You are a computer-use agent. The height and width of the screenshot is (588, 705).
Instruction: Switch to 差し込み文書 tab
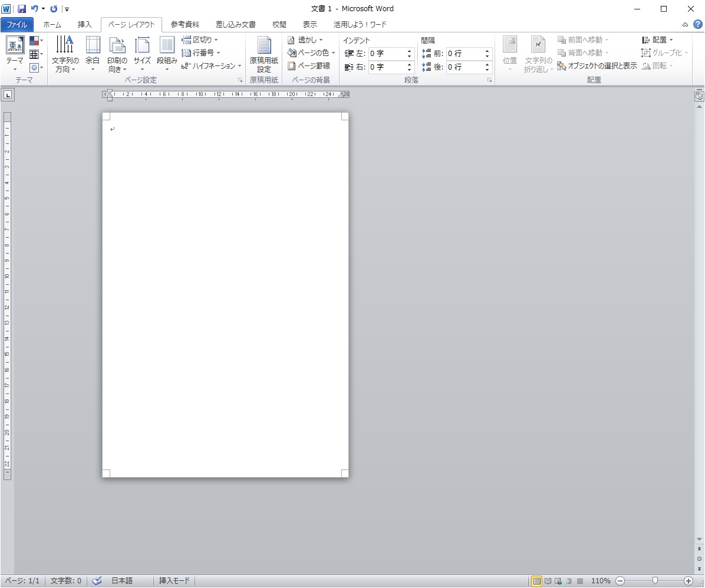point(236,25)
